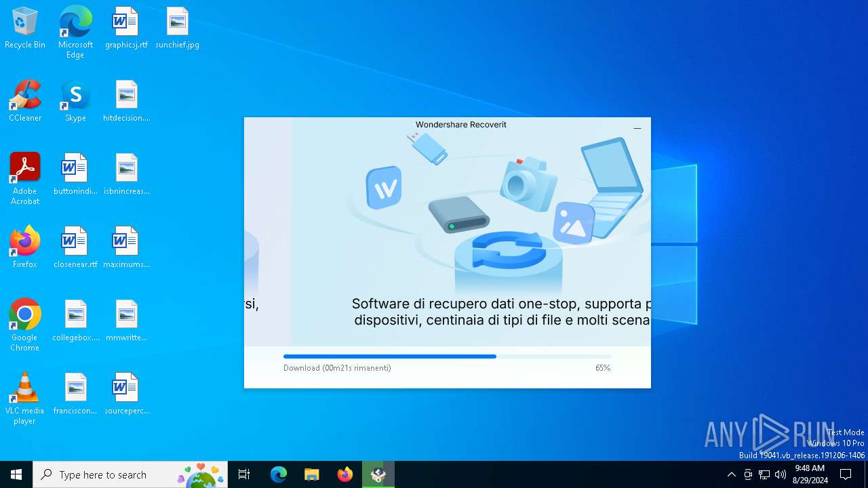Select the franciscon image file icon

[75, 394]
